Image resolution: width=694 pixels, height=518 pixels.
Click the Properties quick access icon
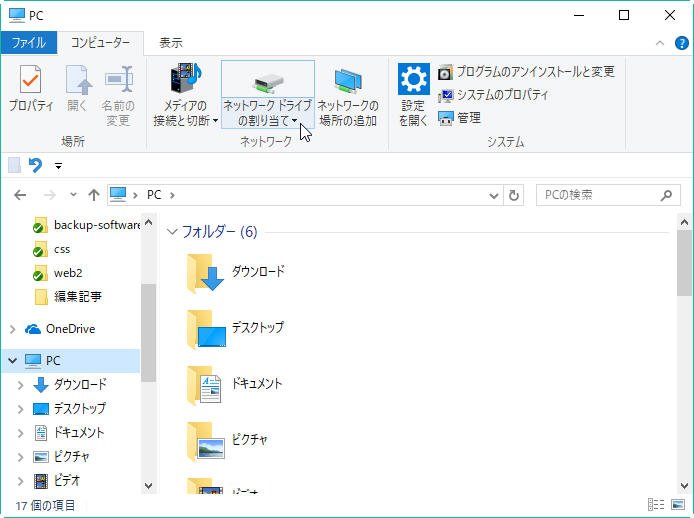click(x=14, y=165)
